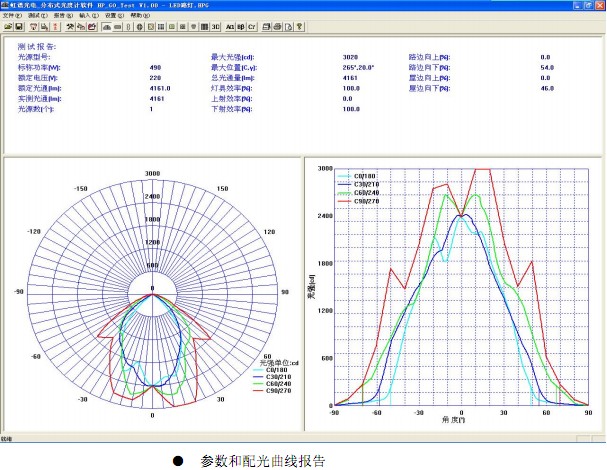Open the 文件 (File) menu
Image resolution: width=607 pixels, height=470 pixels.
pos(12,16)
